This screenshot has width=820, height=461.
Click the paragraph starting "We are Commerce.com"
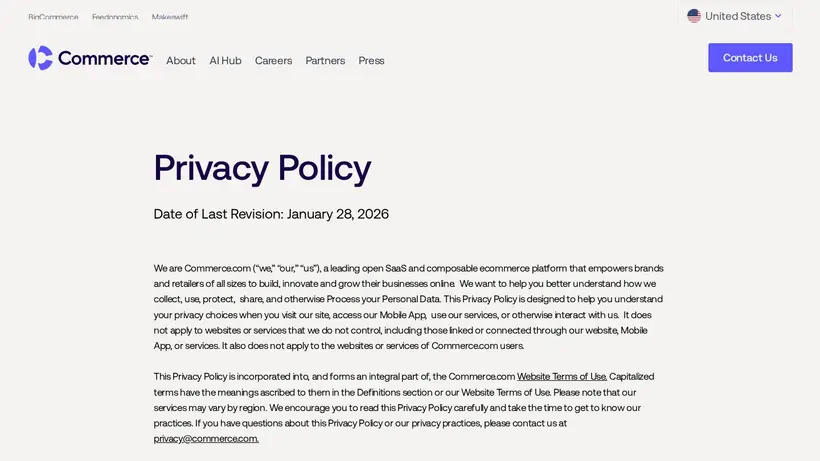[409, 307]
